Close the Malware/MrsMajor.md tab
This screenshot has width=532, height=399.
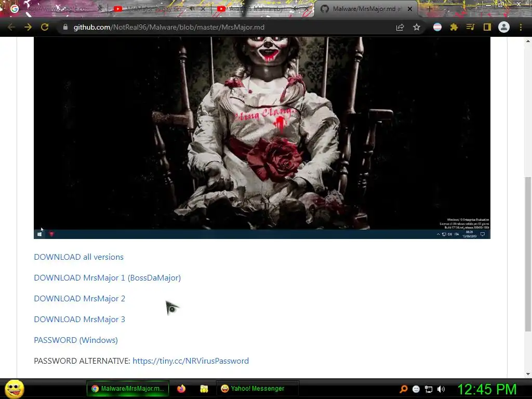tap(410, 9)
